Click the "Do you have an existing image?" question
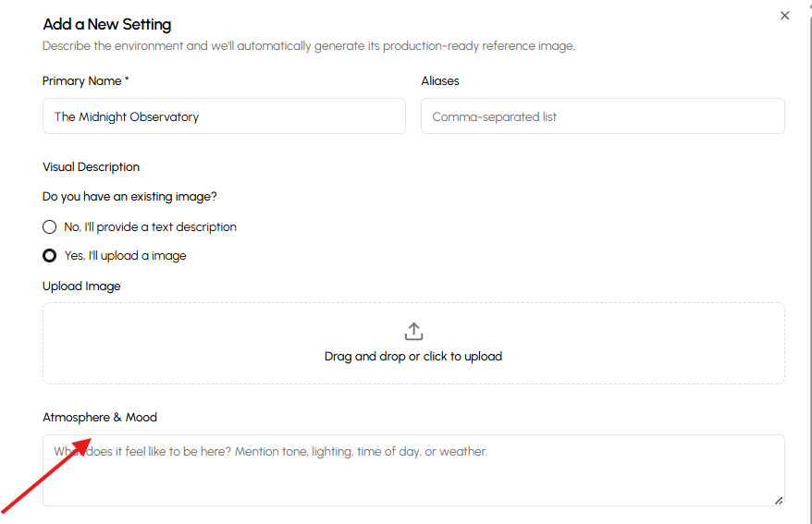The image size is (812, 524). [129, 197]
